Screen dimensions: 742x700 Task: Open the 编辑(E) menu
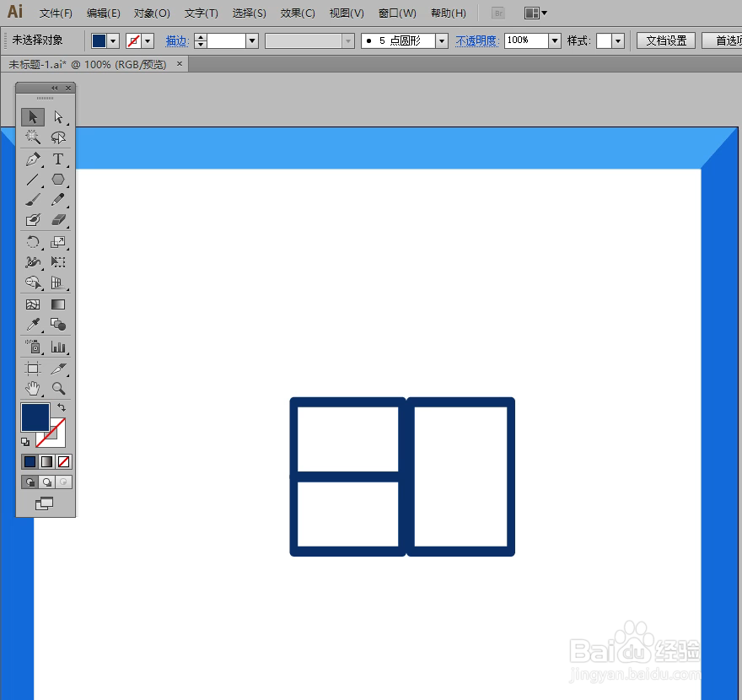103,13
